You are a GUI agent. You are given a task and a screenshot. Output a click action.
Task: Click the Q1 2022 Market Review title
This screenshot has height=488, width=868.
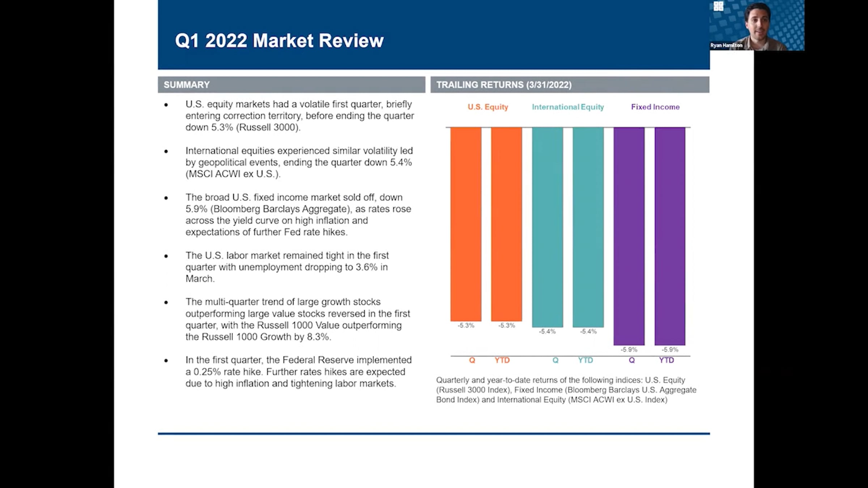click(279, 40)
